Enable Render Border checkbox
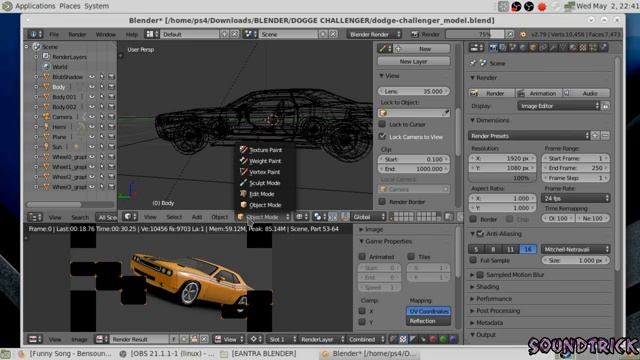This screenshot has height=360, width=640. 382,202
